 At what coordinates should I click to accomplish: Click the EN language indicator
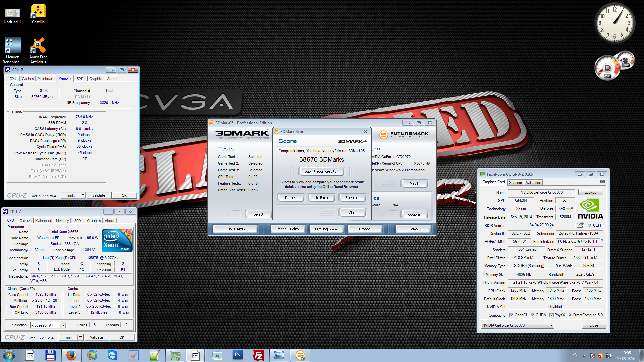[575, 355]
